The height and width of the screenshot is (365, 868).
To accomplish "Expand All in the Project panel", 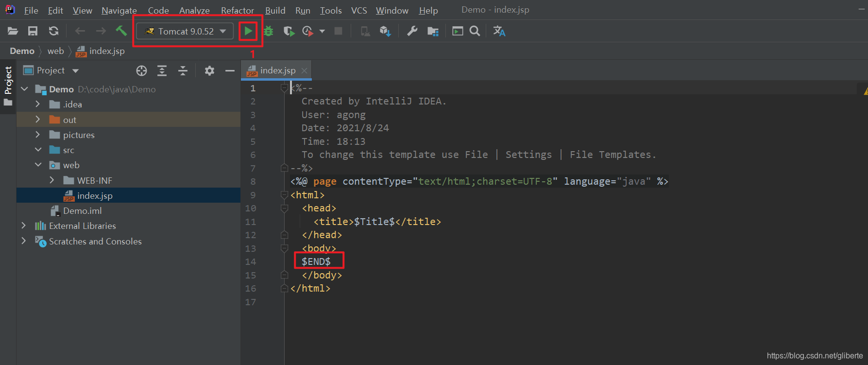I will (162, 70).
